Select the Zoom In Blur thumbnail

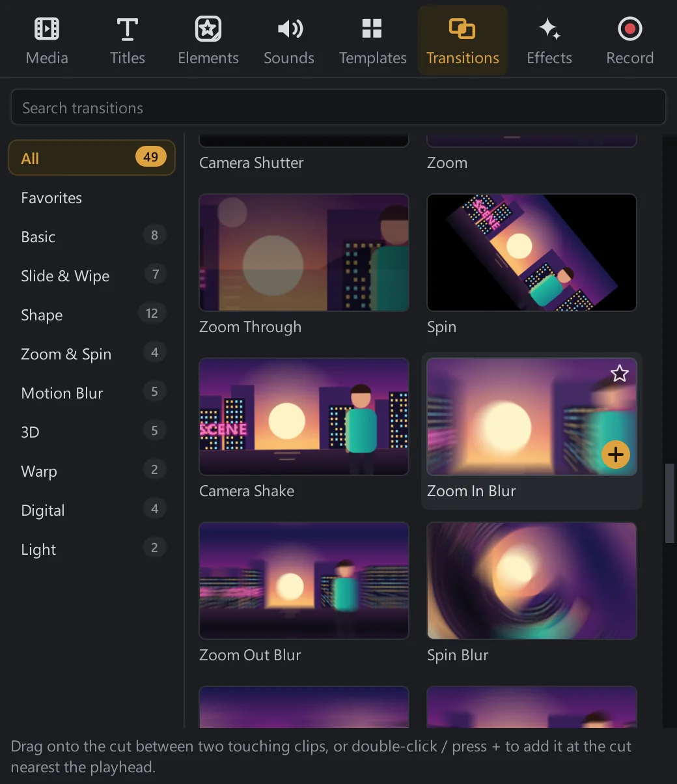click(x=532, y=417)
